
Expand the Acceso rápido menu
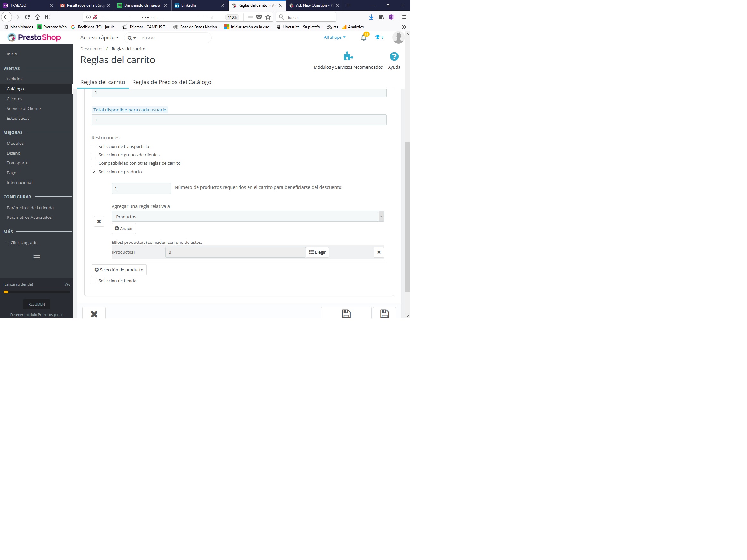(x=99, y=37)
